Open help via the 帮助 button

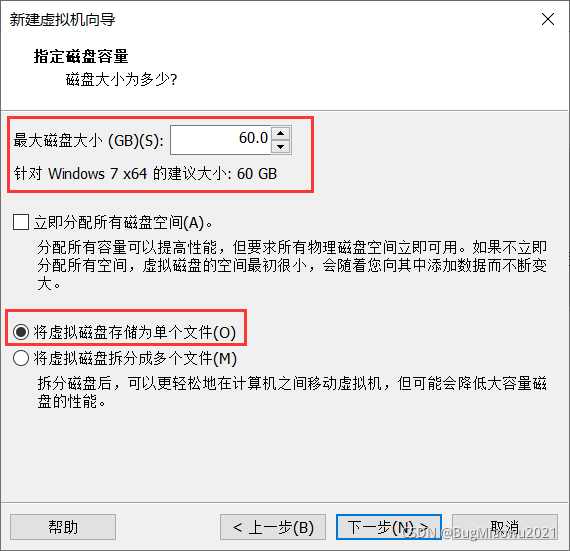click(63, 527)
